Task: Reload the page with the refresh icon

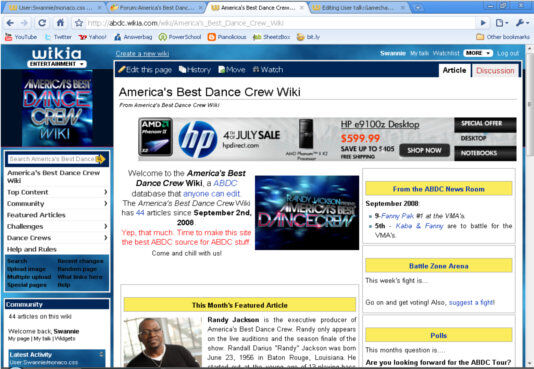Action: click(x=42, y=23)
